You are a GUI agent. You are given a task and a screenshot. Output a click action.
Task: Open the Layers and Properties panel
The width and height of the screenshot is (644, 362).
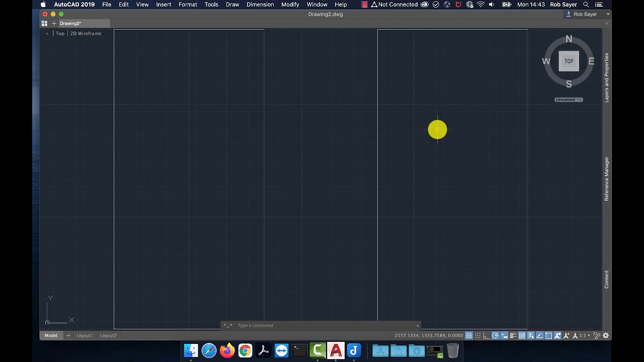tap(606, 77)
